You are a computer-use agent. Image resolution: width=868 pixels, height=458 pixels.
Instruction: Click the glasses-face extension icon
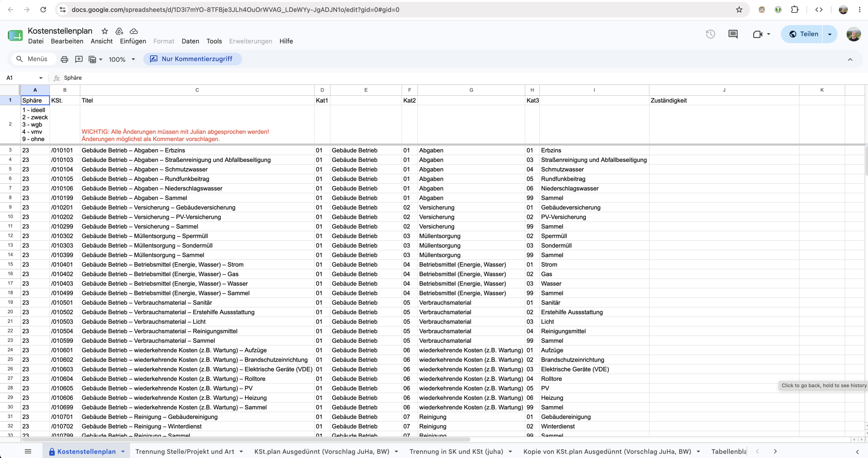(761, 10)
